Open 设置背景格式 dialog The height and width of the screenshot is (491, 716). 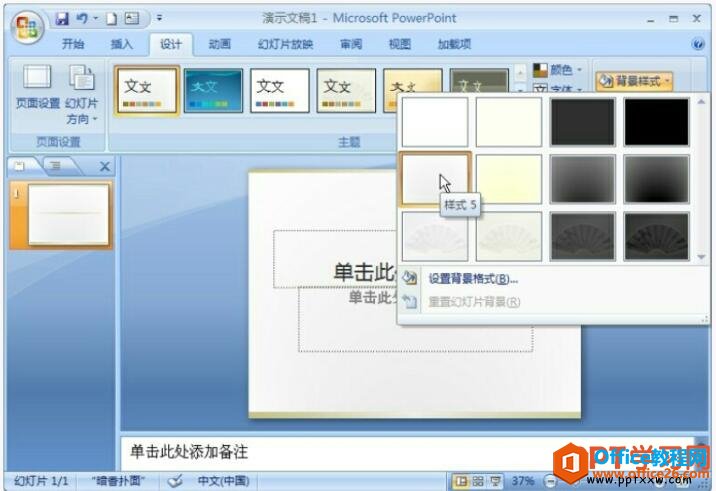click(x=473, y=279)
